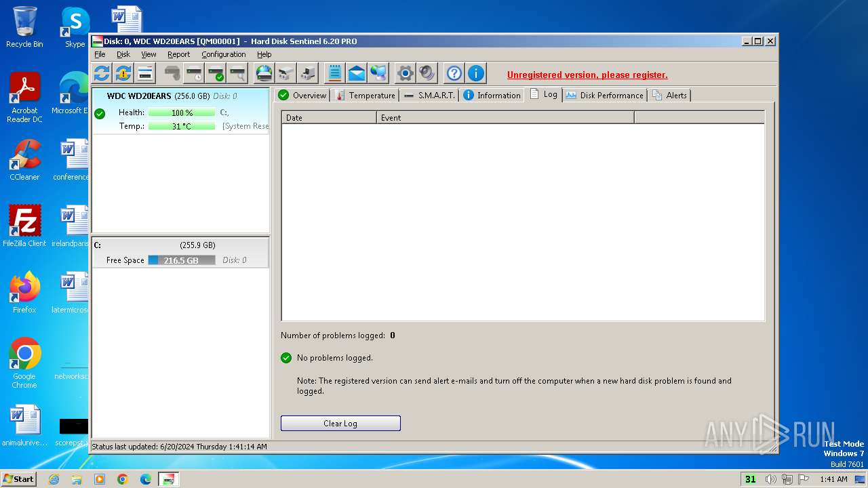The width and height of the screenshot is (868, 488).
Task: Click the Clear Log button
Action: 340,423
